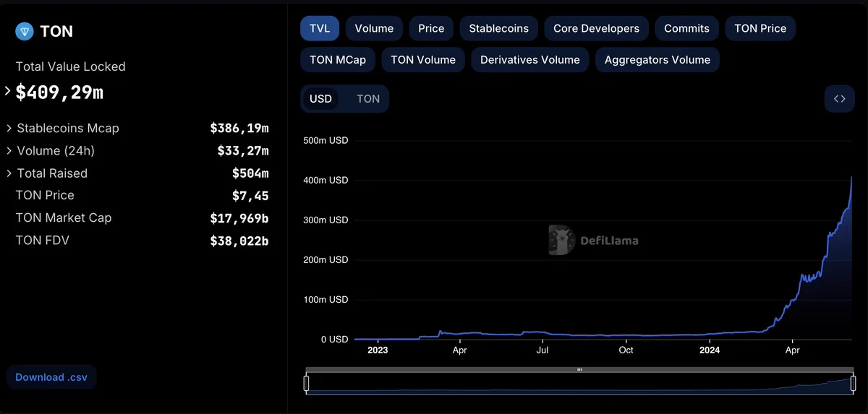Enable the Derivatives Volume chart series
Viewport: 868px width, 414px height.
[x=530, y=60]
